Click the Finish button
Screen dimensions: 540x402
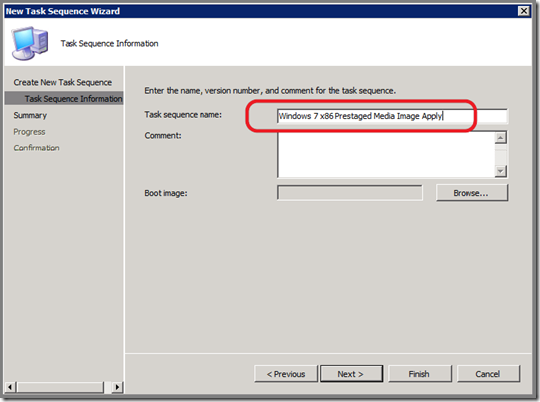(419, 374)
